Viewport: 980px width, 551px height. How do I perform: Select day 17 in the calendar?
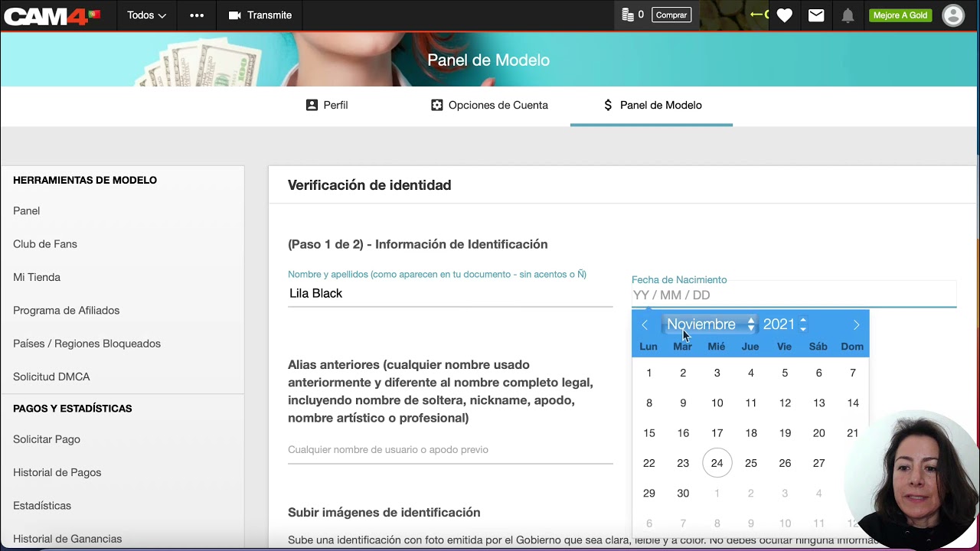pos(717,433)
